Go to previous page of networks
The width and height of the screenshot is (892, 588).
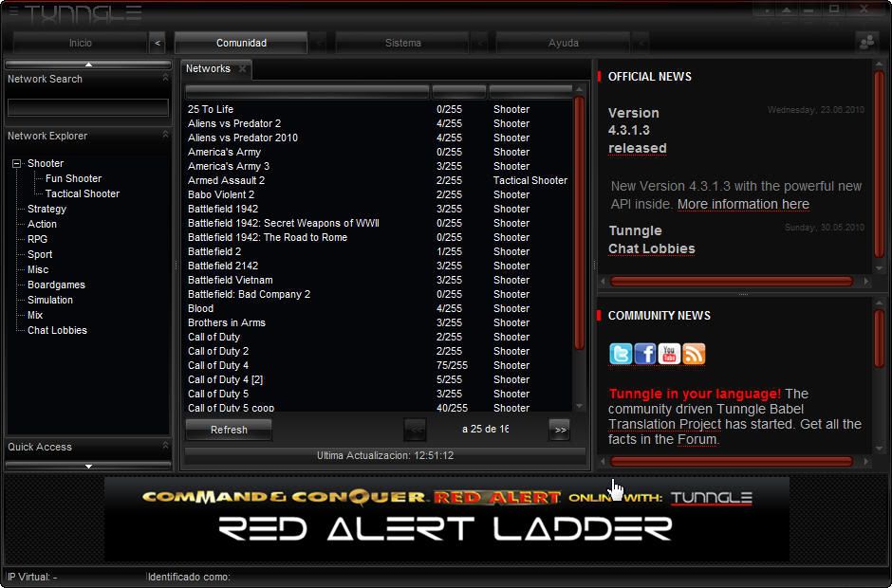[x=416, y=430]
